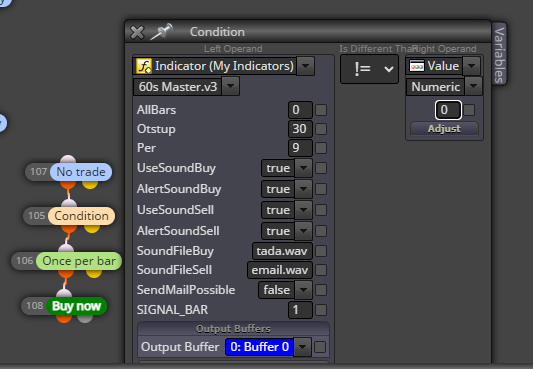Select the Condition block 105
This screenshot has height=369, width=533.
pos(81,216)
